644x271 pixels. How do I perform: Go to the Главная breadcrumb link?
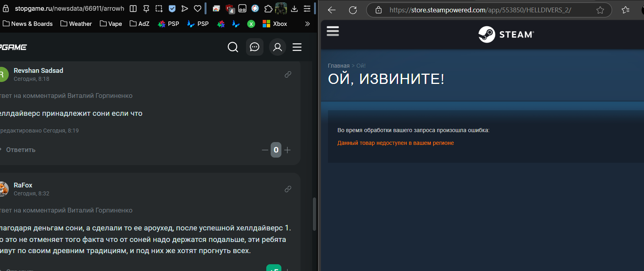coord(339,66)
